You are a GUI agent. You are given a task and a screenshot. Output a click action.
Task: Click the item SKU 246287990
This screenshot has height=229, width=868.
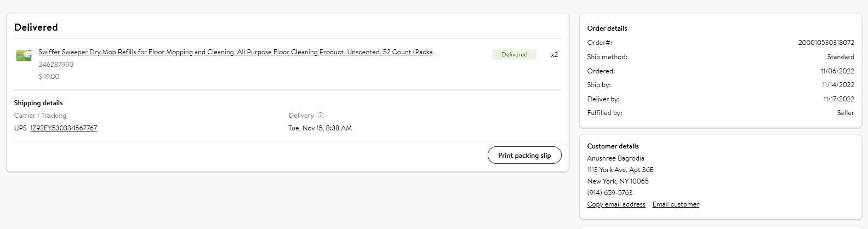(56, 65)
